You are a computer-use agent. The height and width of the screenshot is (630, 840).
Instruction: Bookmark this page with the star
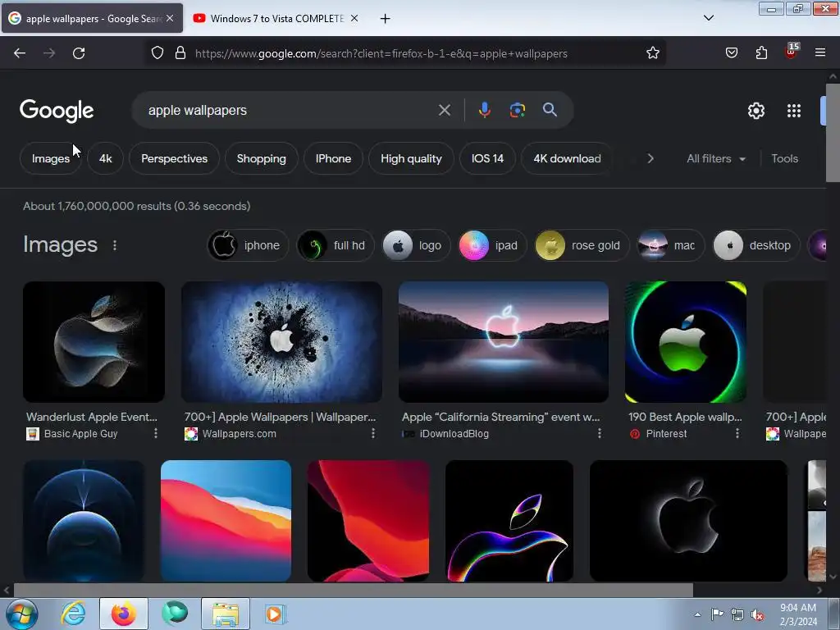[652, 53]
